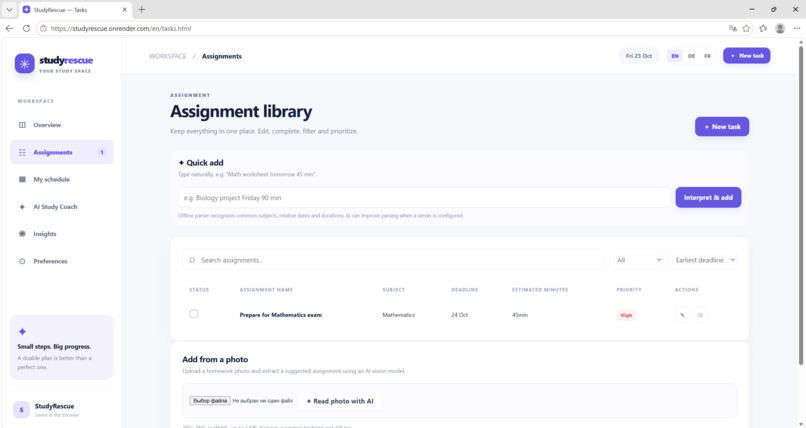Open AI Study Coach page
The height and width of the screenshot is (428, 806).
(62, 207)
